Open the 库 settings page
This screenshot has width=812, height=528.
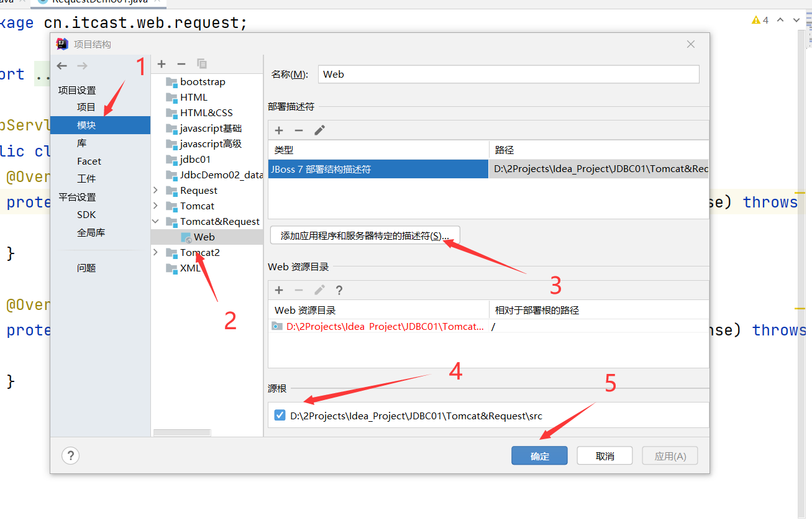pos(82,143)
